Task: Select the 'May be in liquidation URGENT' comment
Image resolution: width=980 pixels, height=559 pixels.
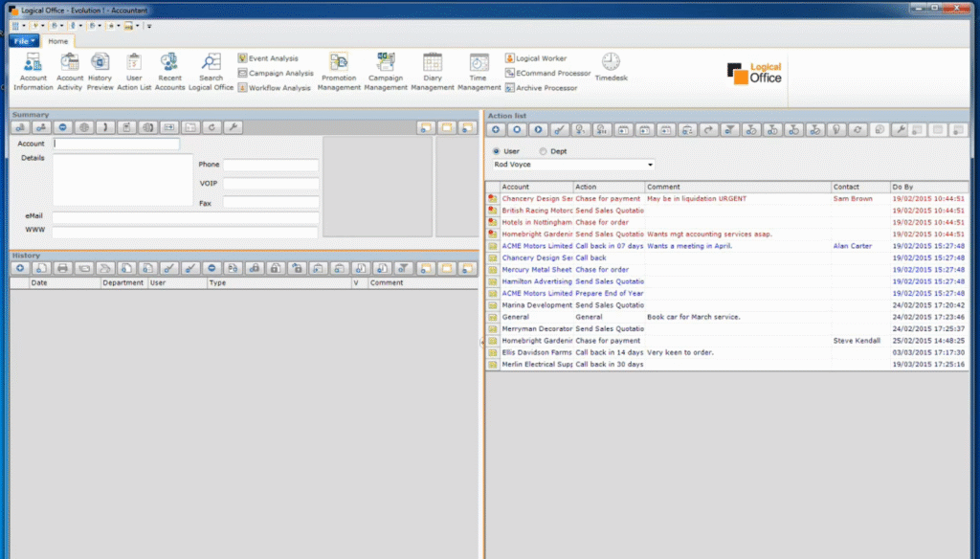Action: coord(697,199)
